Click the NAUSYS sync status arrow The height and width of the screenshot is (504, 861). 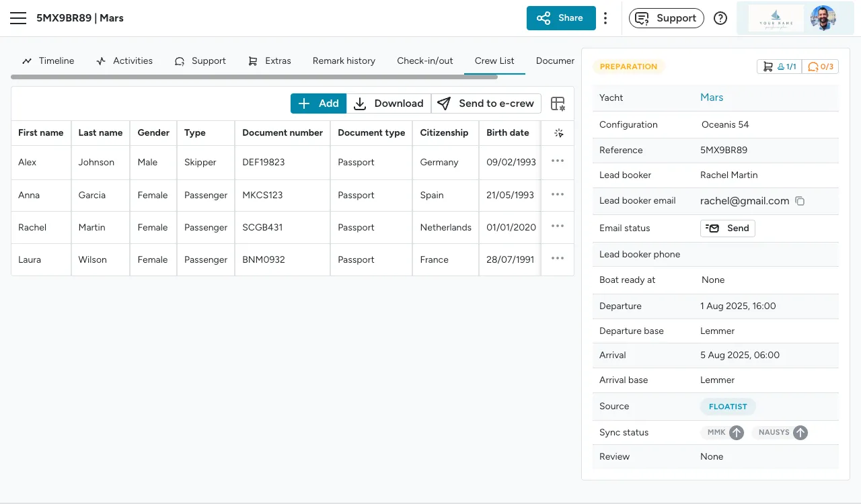tap(800, 433)
